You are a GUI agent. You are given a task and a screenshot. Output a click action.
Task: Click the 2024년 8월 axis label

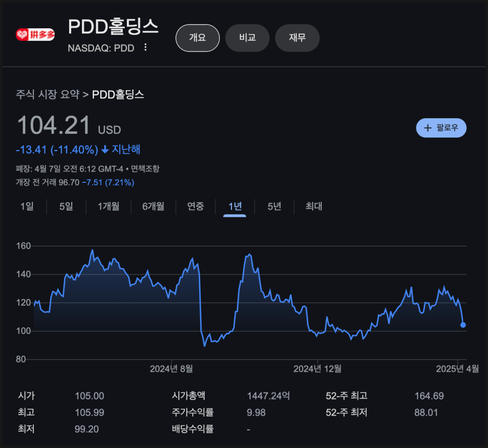click(x=171, y=369)
